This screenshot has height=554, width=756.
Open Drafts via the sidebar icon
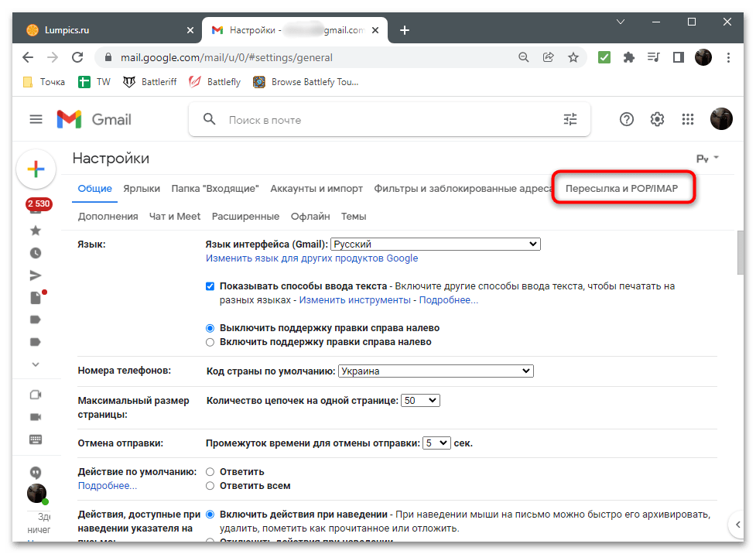click(34, 297)
